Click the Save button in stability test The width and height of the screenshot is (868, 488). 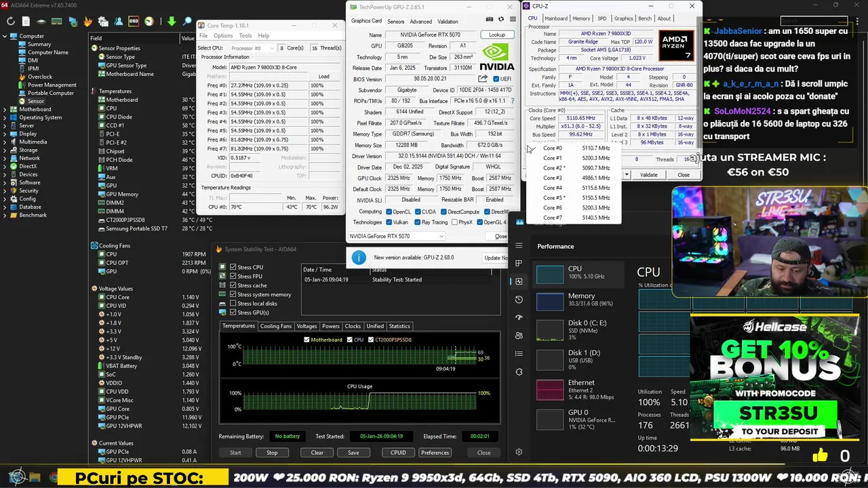point(353,452)
